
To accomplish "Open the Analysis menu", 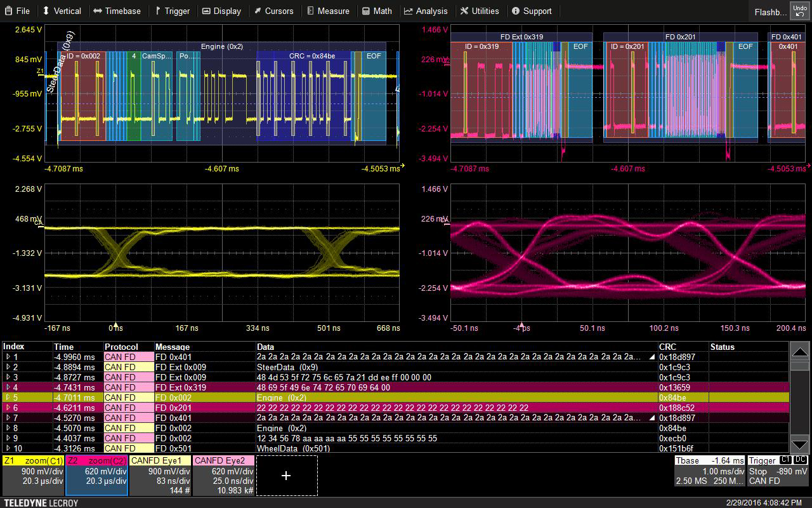I will point(426,11).
